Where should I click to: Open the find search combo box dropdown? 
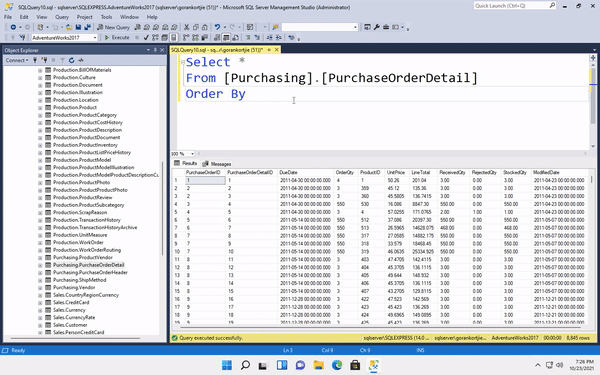tap(355, 27)
